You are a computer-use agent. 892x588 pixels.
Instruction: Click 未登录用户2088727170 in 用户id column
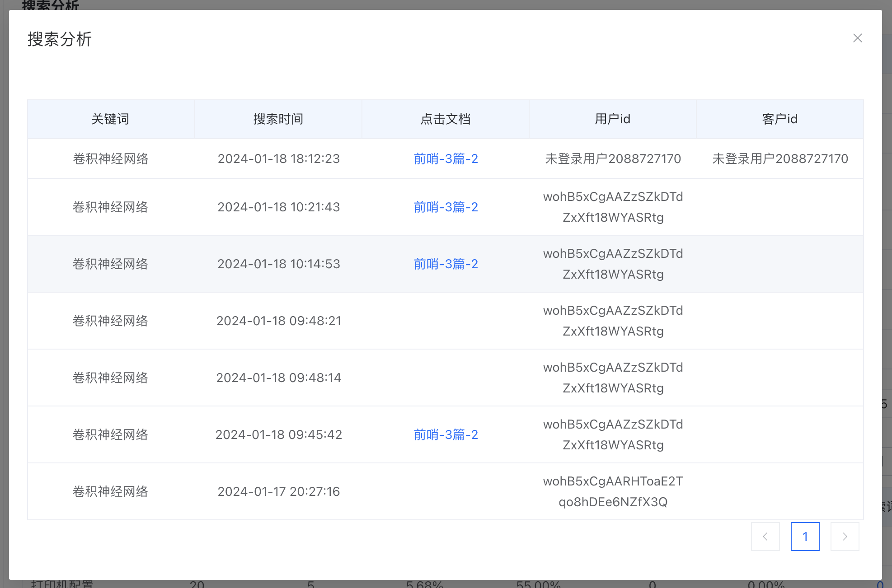coord(613,159)
